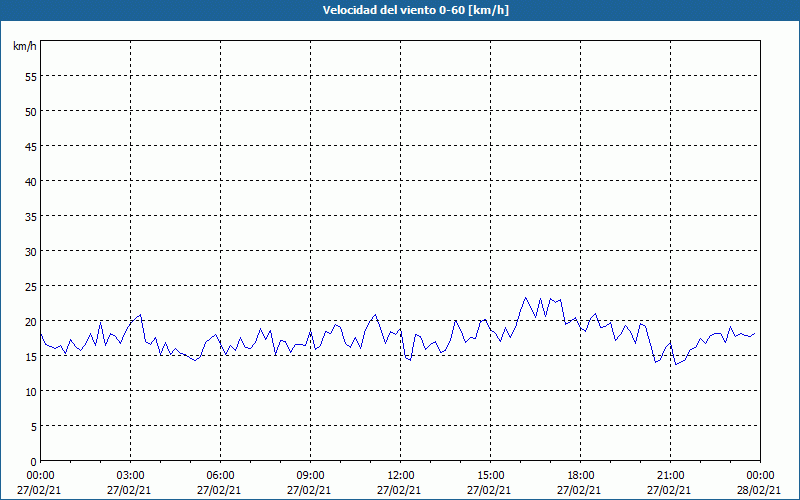Click the 27/02/21 date under 03:00
Image resolution: width=800 pixels, height=500 pixels.
coord(129,490)
